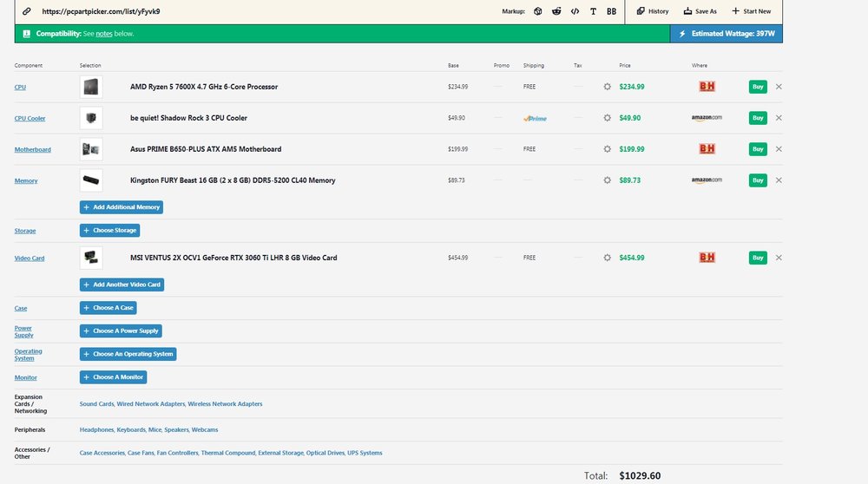Click Add Additional Memory

[x=121, y=207]
